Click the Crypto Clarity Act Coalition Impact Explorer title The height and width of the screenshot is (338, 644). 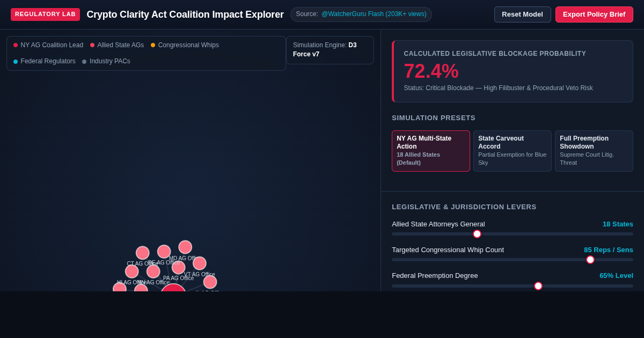(185, 14)
